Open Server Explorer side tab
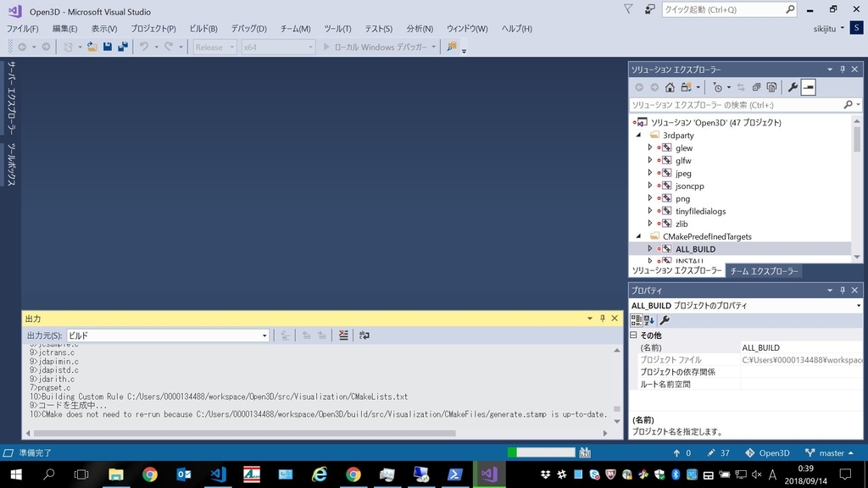This screenshot has height=488, width=868. (11, 97)
